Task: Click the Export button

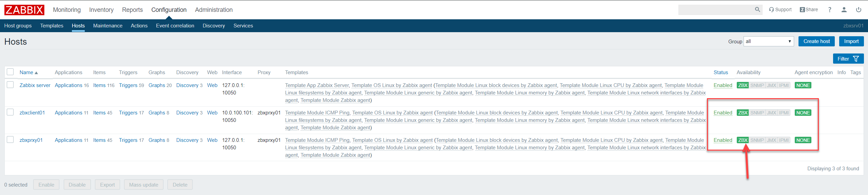Action: click(107, 185)
